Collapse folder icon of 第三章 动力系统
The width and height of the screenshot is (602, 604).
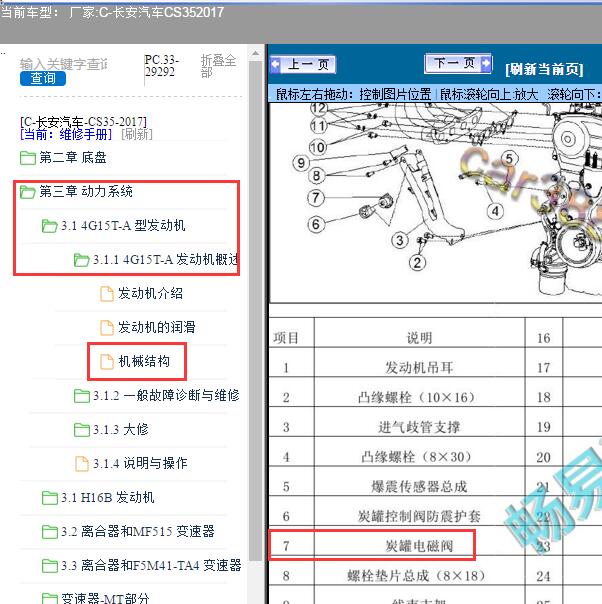[x=28, y=191]
